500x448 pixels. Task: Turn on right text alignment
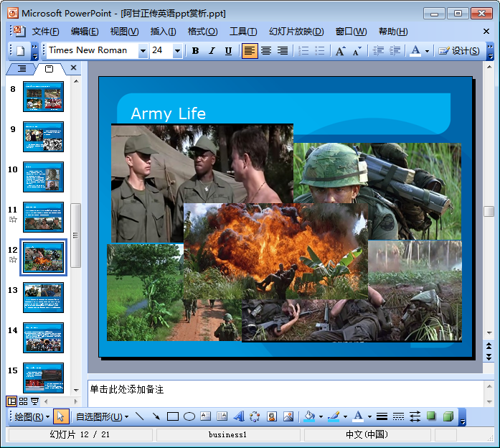(282, 51)
